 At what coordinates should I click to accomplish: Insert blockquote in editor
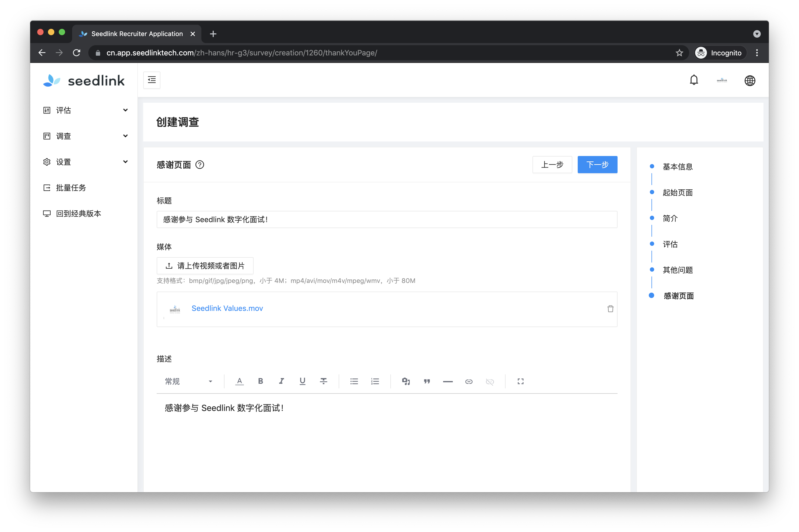(426, 381)
